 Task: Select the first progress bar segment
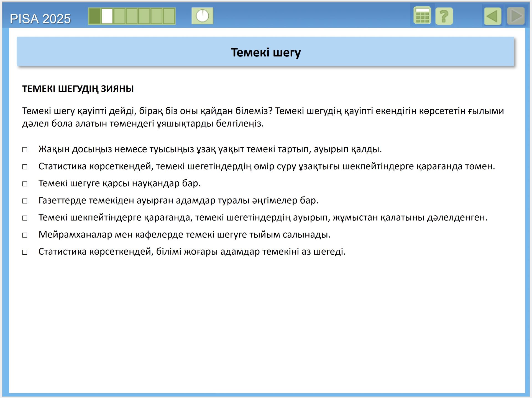pos(94,16)
